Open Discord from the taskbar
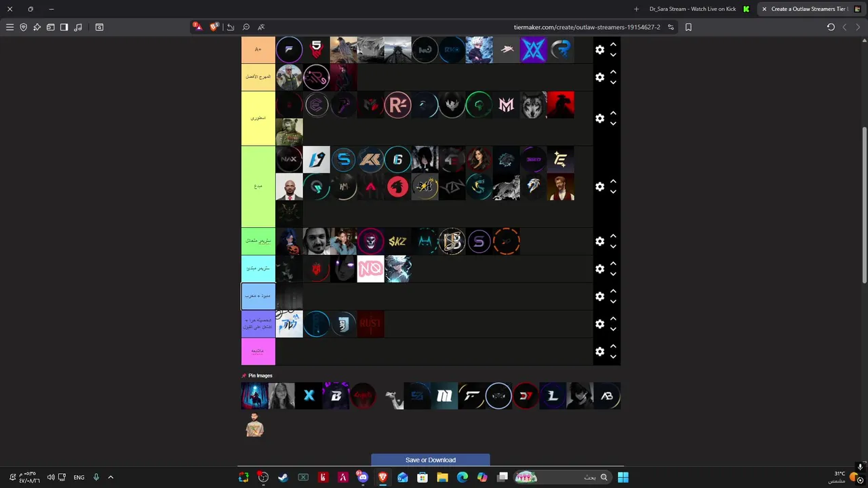This screenshot has width=868, height=488. (x=363, y=477)
